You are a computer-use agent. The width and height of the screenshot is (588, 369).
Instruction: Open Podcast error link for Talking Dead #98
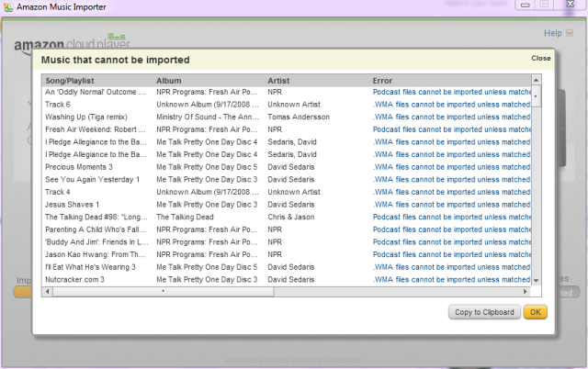pos(451,217)
